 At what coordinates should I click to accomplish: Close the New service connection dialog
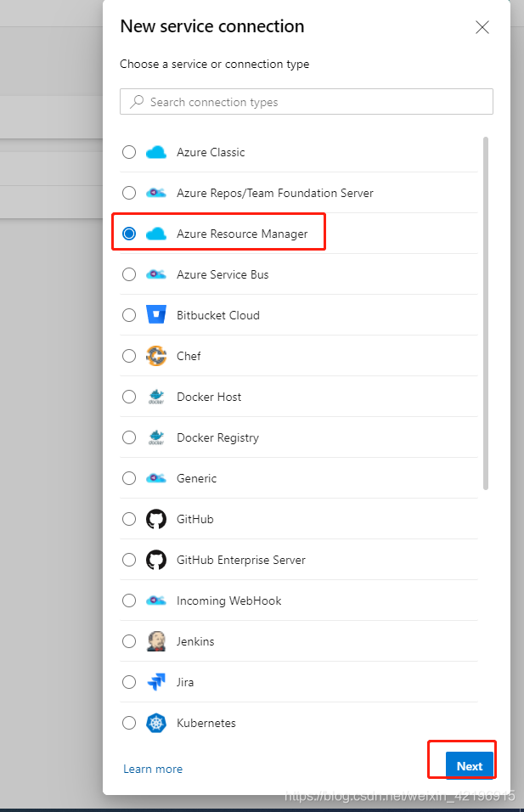click(x=482, y=27)
